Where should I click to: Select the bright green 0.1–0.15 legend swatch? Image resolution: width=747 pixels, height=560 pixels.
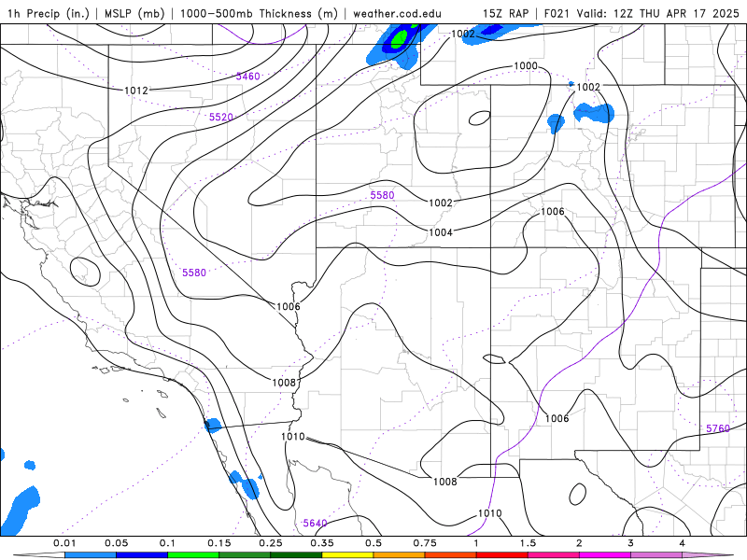(193, 555)
